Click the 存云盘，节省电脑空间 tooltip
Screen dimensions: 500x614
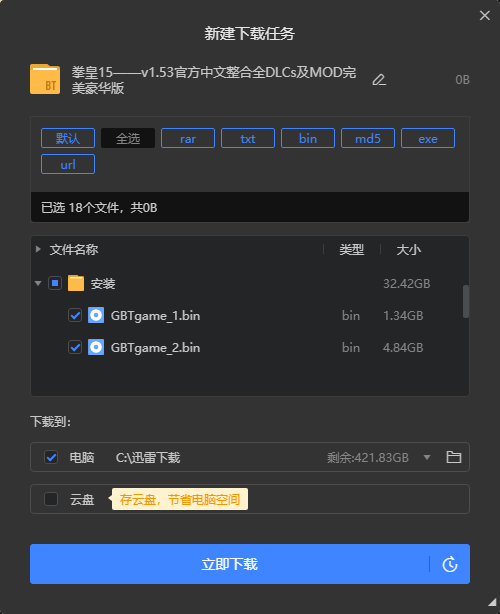pos(180,499)
